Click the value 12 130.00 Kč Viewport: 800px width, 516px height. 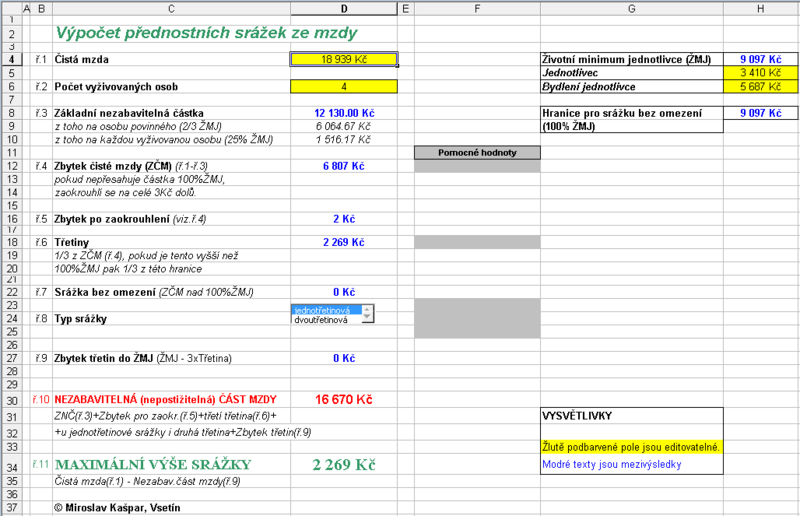point(344,113)
